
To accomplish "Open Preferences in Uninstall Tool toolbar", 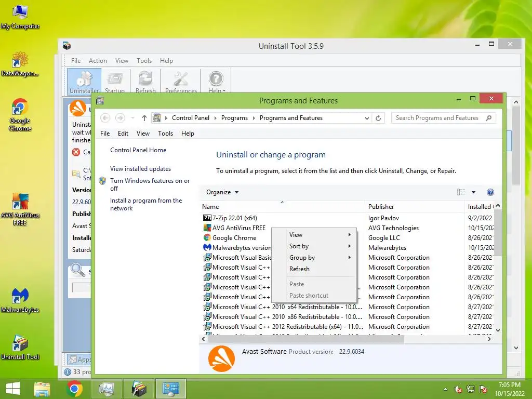I will click(x=181, y=82).
